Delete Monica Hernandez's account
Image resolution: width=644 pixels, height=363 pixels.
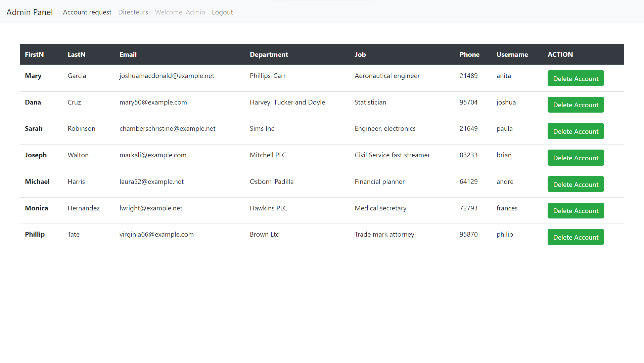(575, 211)
